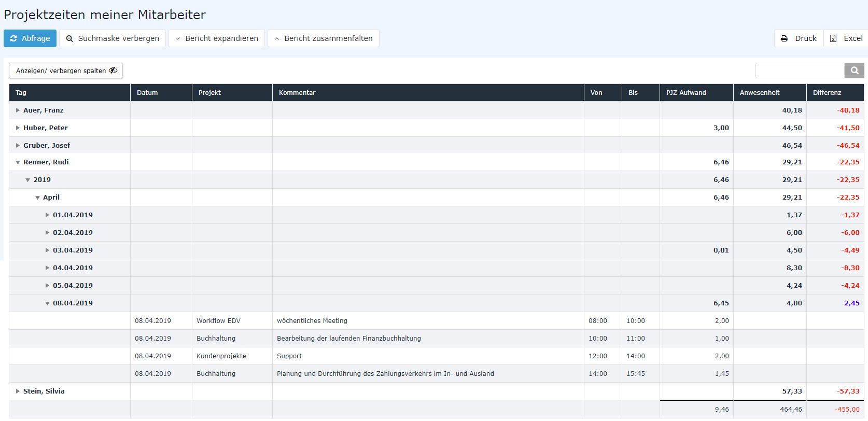The width and height of the screenshot is (868, 421).
Task: Collapse the Renner, Rudi row
Action: click(x=18, y=162)
